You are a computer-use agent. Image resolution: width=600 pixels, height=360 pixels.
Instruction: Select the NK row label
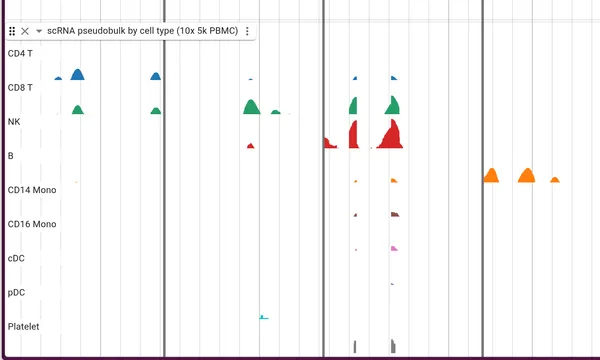pyautogui.click(x=14, y=122)
